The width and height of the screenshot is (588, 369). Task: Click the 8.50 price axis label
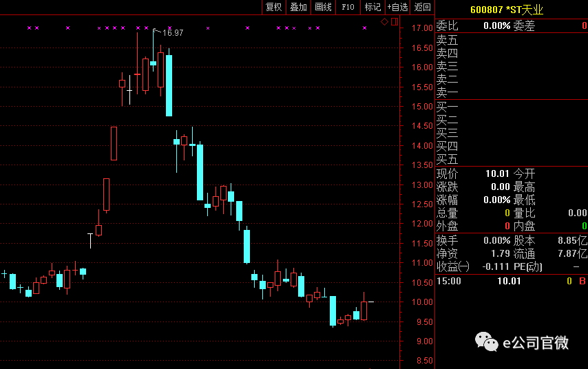(425, 361)
